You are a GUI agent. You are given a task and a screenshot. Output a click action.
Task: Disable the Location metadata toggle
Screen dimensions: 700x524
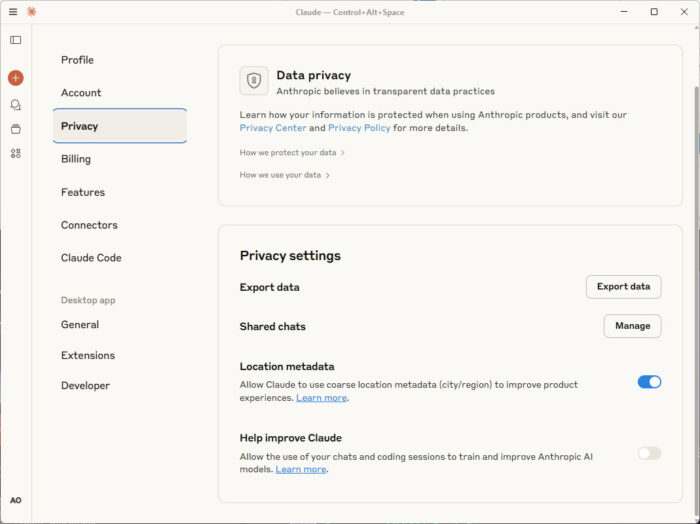[x=649, y=382]
